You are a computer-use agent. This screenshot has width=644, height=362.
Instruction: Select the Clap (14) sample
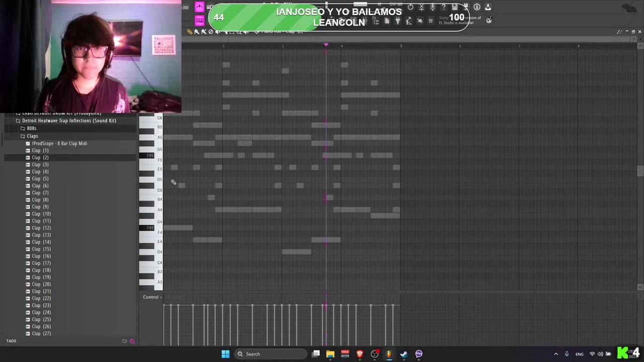pyautogui.click(x=41, y=242)
